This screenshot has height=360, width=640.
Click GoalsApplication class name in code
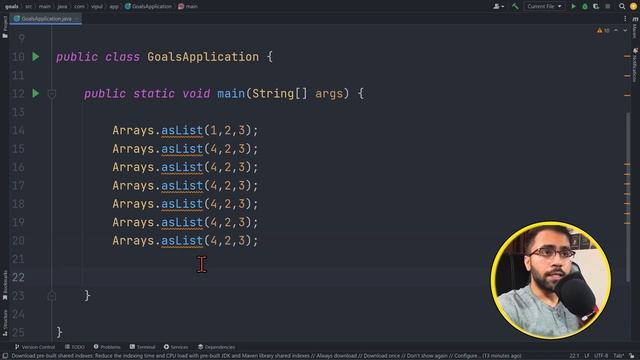203,57
